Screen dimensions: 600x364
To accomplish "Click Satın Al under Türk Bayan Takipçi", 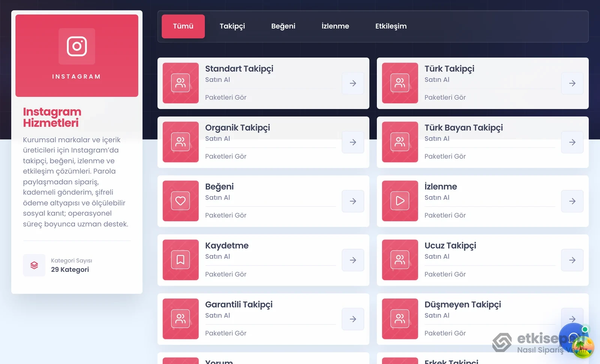I will pyautogui.click(x=437, y=139).
